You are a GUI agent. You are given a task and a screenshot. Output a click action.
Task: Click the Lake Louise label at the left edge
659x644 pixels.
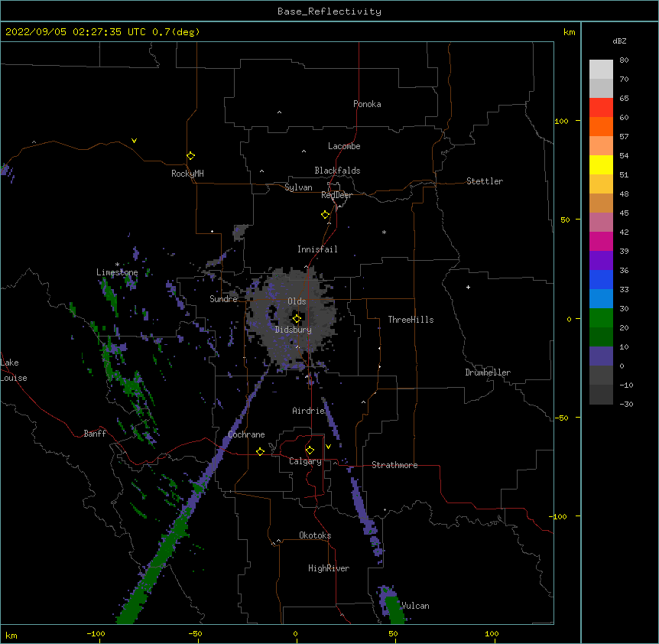click(14, 370)
